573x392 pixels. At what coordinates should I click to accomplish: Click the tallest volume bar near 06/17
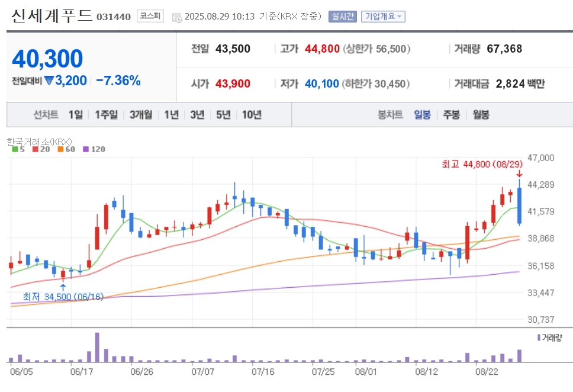[97, 347]
